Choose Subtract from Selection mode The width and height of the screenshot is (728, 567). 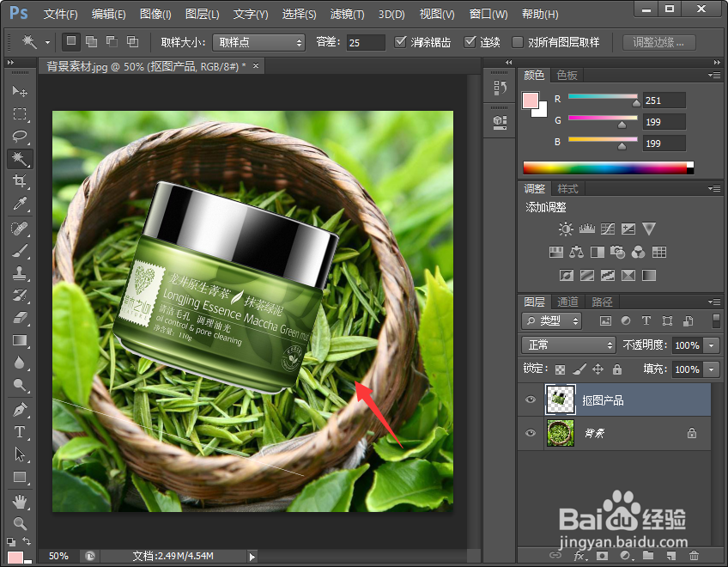click(112, 42)
